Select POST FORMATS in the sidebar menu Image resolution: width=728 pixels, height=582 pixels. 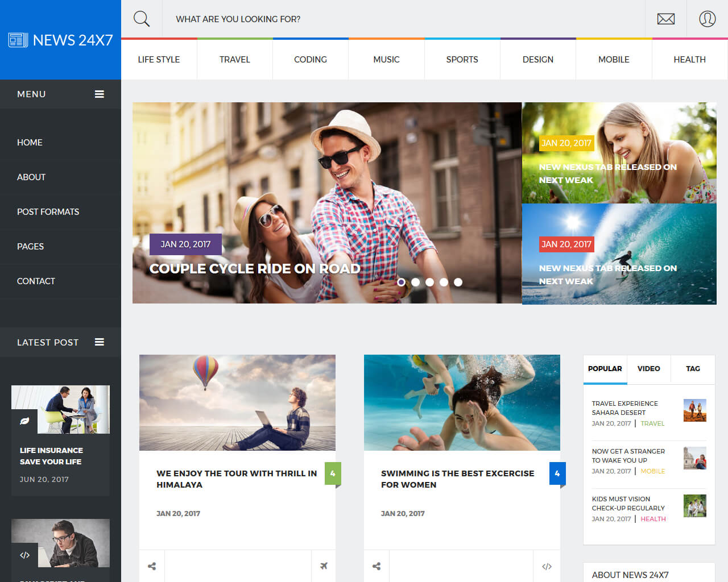(48, 211)
